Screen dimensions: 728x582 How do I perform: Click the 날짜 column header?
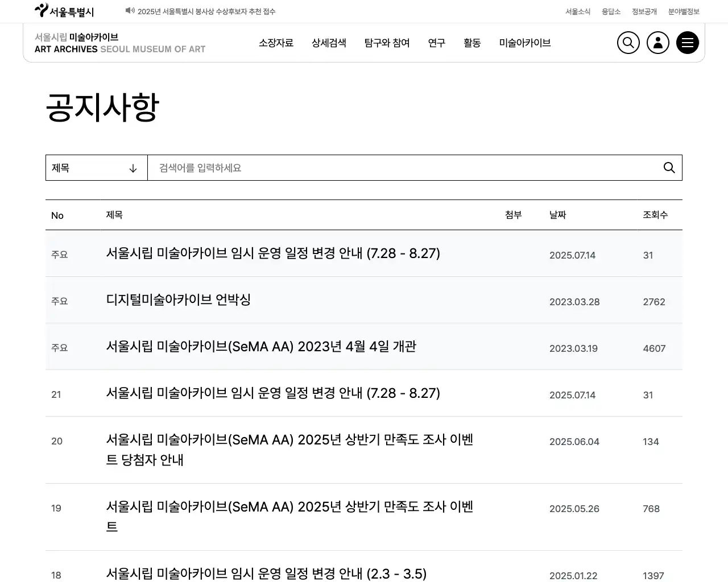(x=558, y=215)
